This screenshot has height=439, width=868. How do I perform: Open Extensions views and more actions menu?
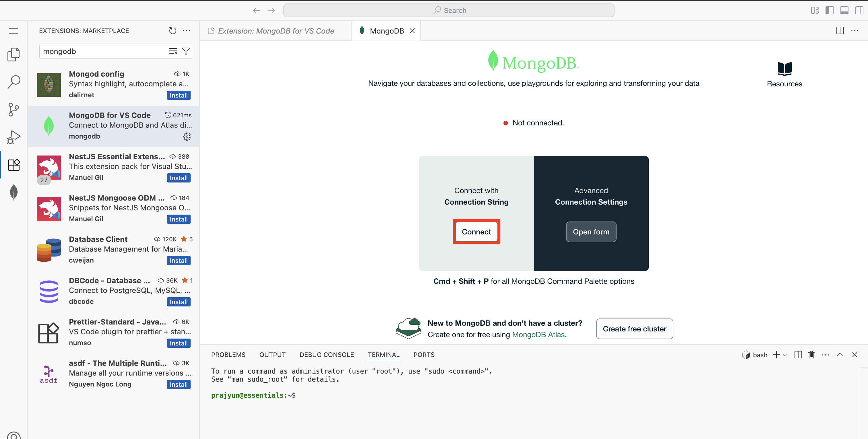click(x=186, y=31)
